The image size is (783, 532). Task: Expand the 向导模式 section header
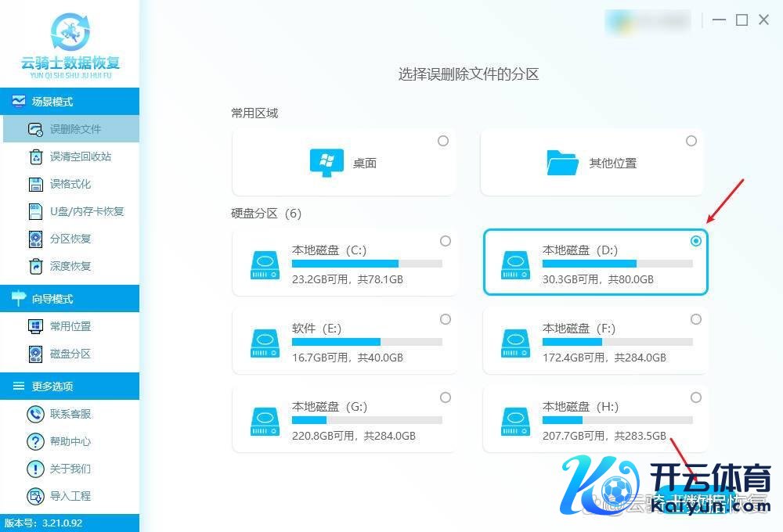[x=70, y=299]
